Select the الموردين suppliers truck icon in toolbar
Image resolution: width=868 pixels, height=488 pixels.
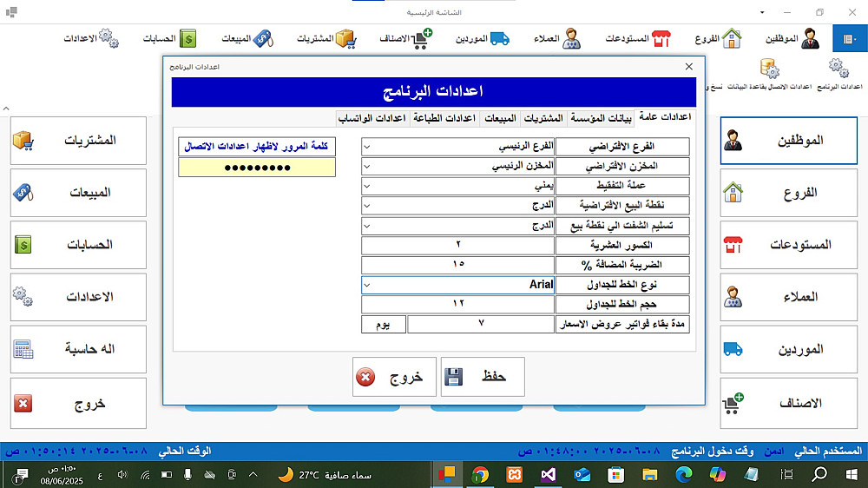point(482,39)
